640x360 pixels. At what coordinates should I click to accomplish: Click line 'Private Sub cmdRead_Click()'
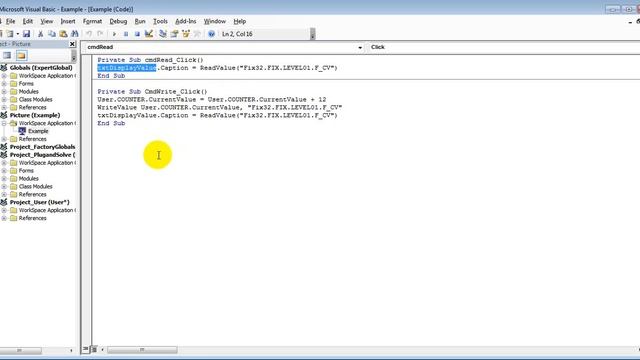coord(150,60)
